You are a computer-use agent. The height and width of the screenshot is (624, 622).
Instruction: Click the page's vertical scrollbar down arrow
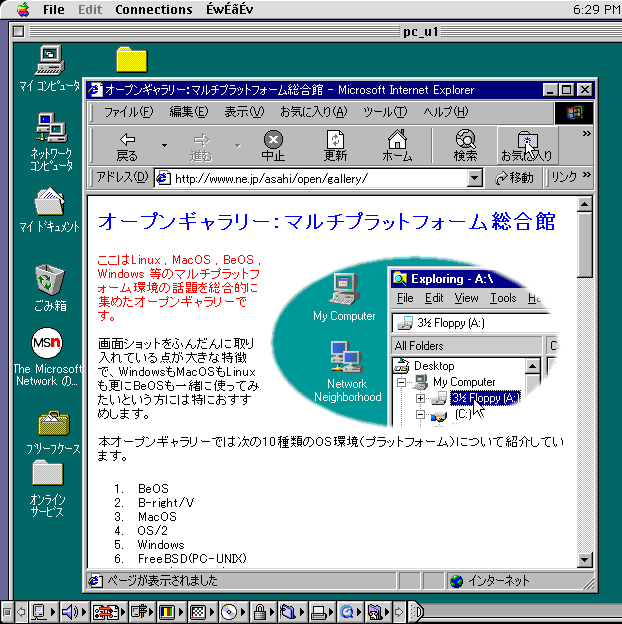pos(585,561)
